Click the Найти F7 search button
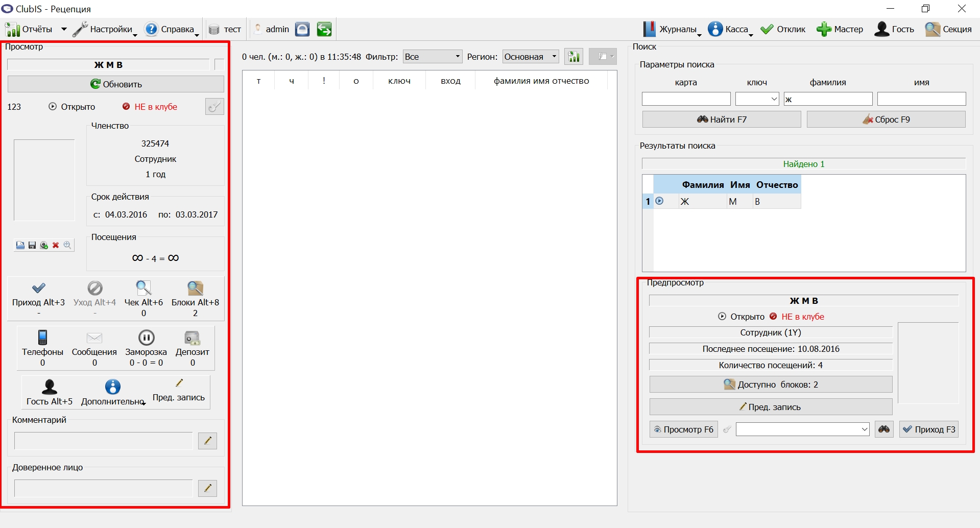The width and height of the screenshot is (980, 528). (722, 119)
